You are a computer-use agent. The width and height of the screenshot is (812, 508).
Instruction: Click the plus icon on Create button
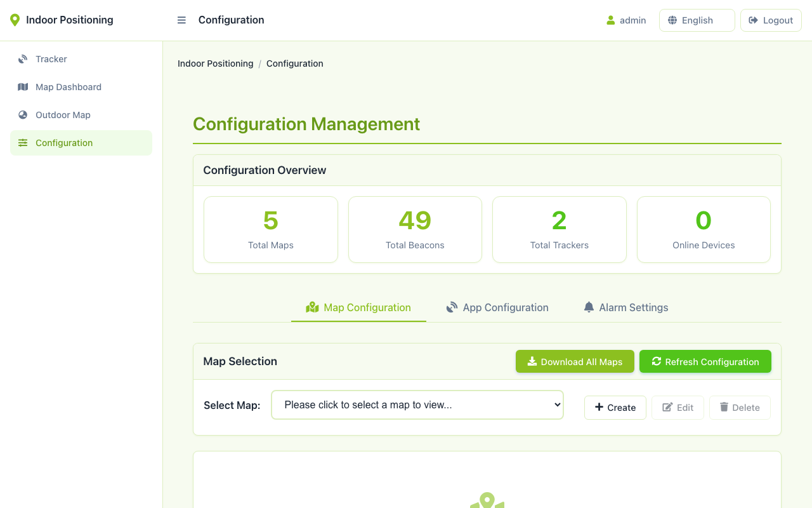[x=599, y=408]
